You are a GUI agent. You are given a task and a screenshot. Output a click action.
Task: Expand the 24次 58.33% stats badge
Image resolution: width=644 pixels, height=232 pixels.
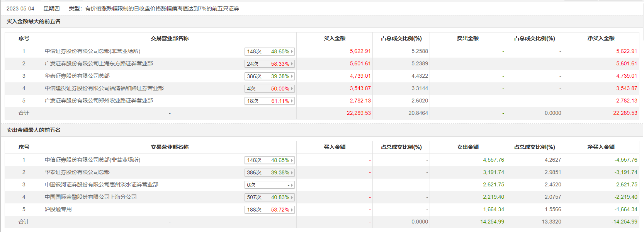tap(269, 64)
